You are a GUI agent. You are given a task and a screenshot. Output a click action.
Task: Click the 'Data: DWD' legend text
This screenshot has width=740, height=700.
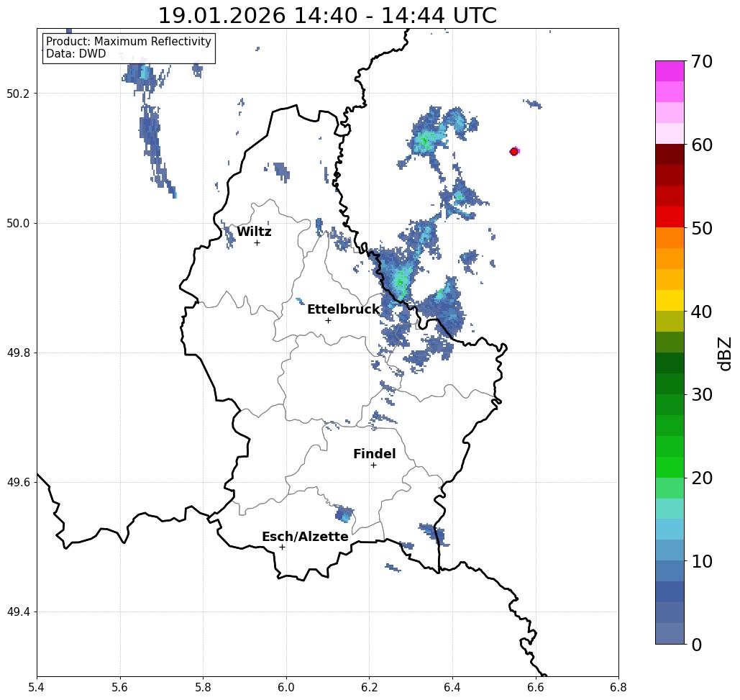76,54
